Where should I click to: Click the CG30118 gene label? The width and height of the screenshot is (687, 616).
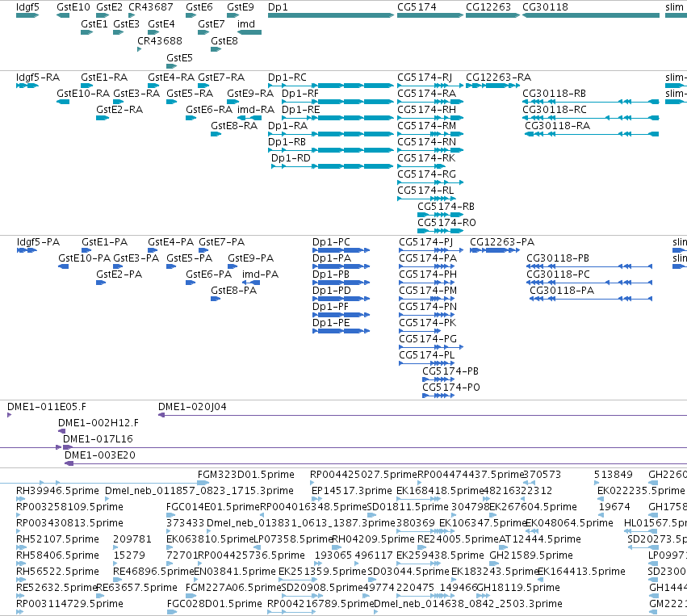[x=545, y=7]
